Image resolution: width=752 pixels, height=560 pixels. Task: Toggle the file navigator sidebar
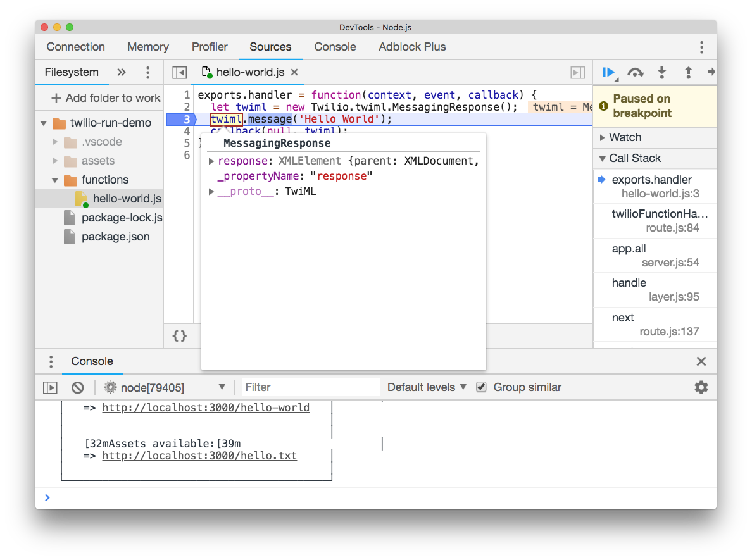click(x=179, y=72)
